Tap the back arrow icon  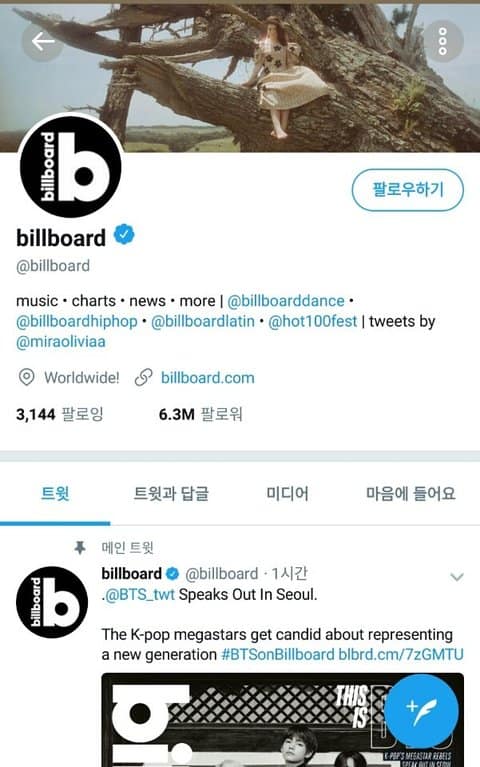[43, 42]
